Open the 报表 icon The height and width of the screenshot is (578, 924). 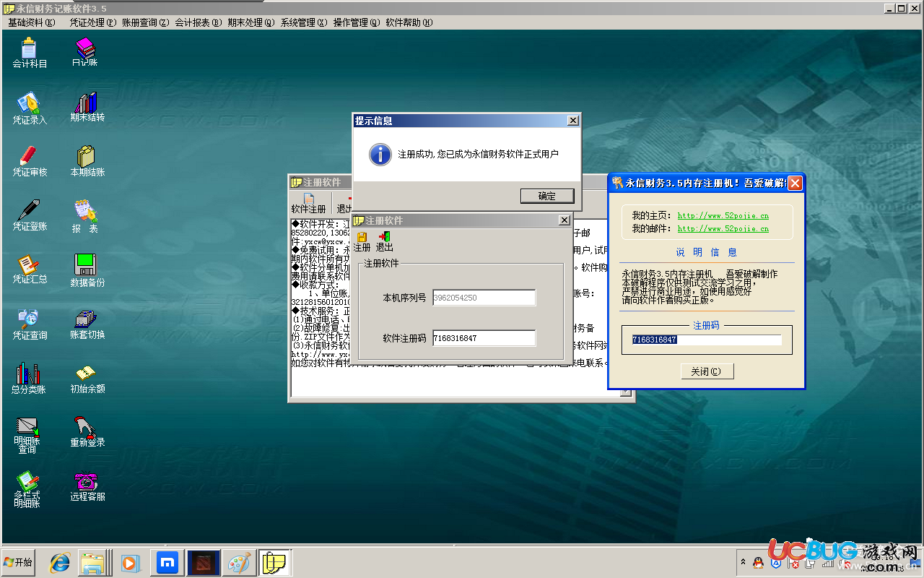[84, 217]
